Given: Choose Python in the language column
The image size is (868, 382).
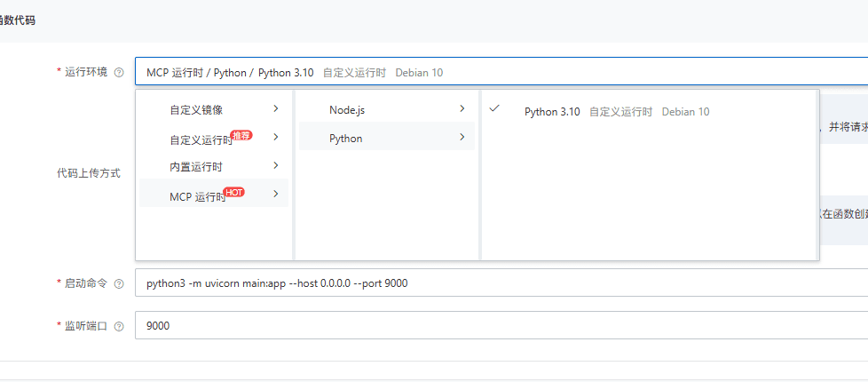Looking at the screenshot, I should [x=387, y=138].
